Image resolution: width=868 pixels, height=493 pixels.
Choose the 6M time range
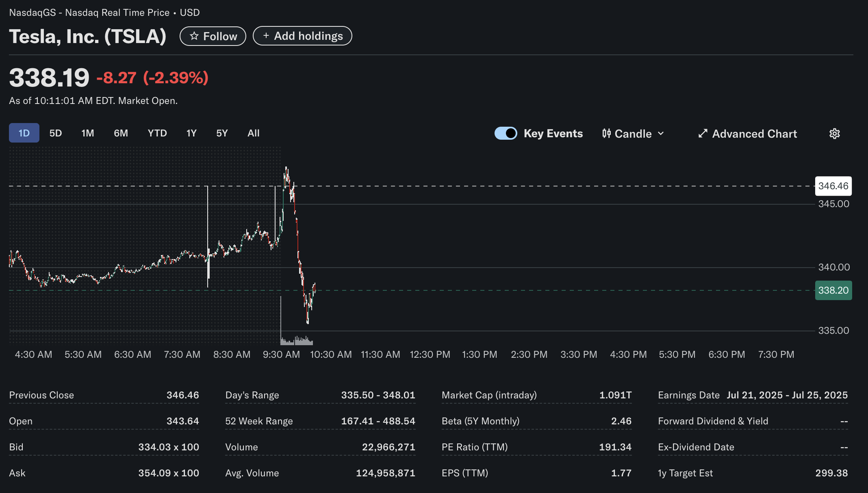click(121, 133)
